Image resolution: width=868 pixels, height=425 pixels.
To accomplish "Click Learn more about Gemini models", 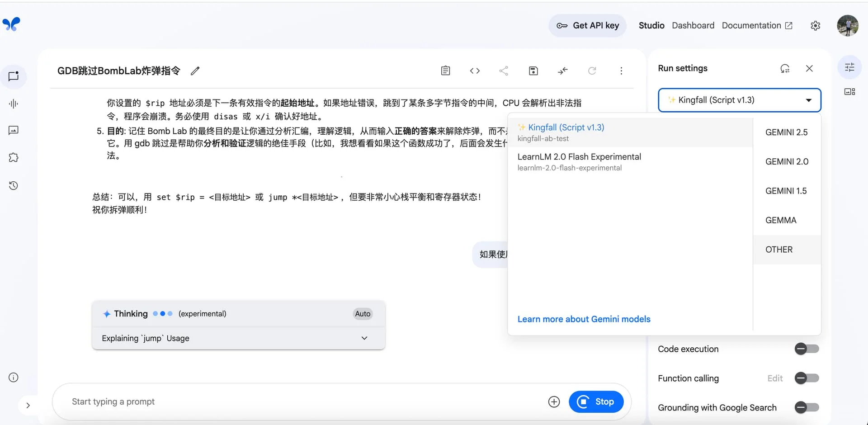I will coord(584,319).
